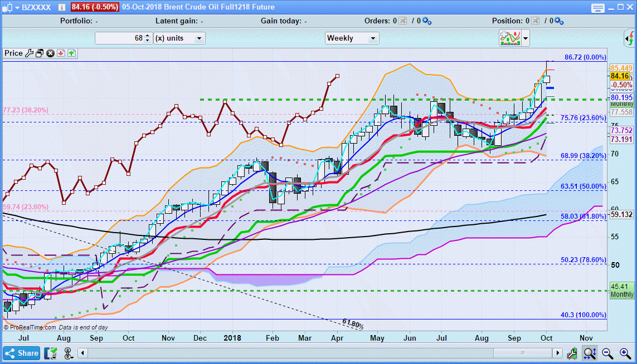The width and height of the screenshot is (637, 364).
Task: Click the 2018 label on time axis
Action: [232, 338]
